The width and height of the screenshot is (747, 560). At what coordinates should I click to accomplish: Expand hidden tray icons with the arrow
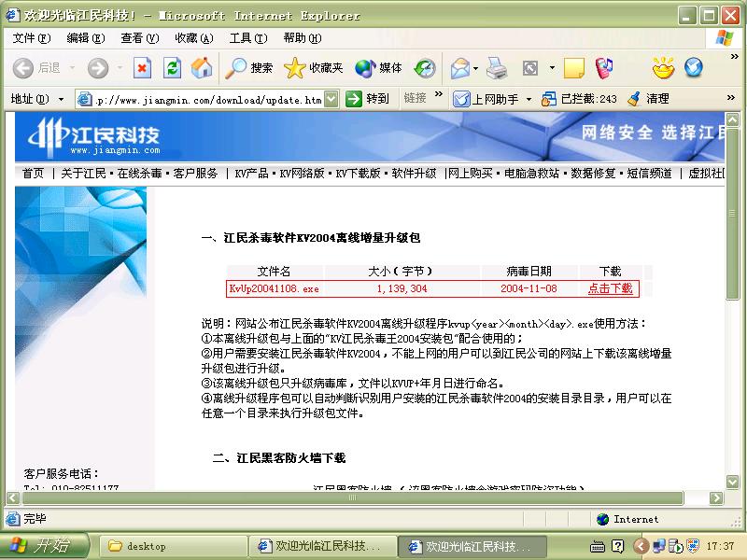(x=641, y=546)
